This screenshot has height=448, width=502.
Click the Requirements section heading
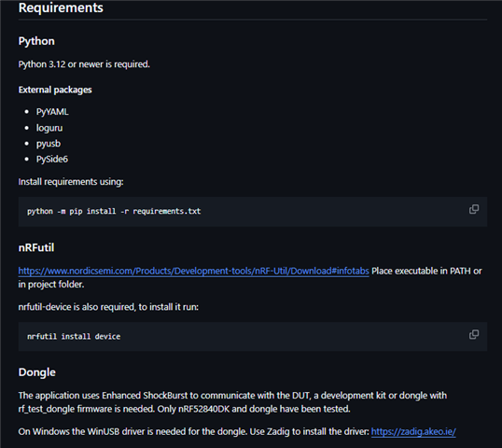(61, 7)
